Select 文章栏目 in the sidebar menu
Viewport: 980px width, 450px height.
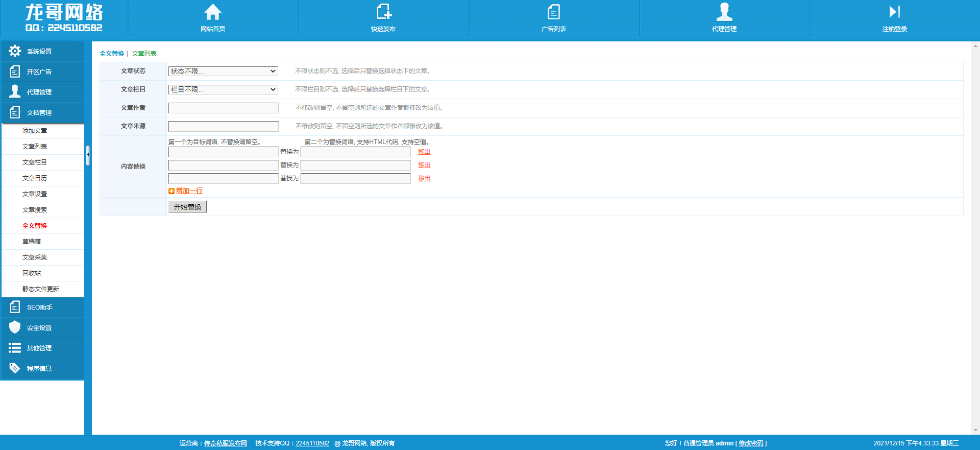(x=35, y=162)
